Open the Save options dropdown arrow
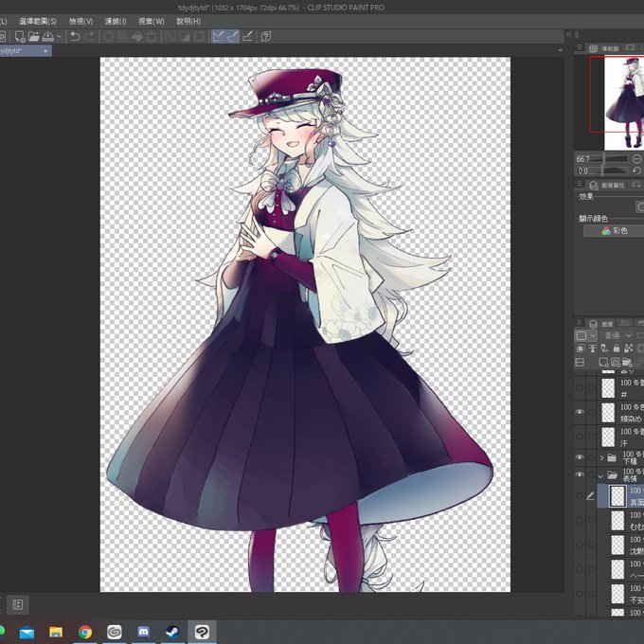The width and height of the screenshot is (644, 644). point(59,37)
